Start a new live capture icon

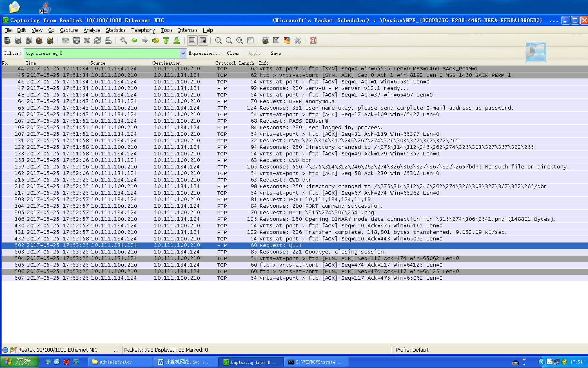point(29,40)
